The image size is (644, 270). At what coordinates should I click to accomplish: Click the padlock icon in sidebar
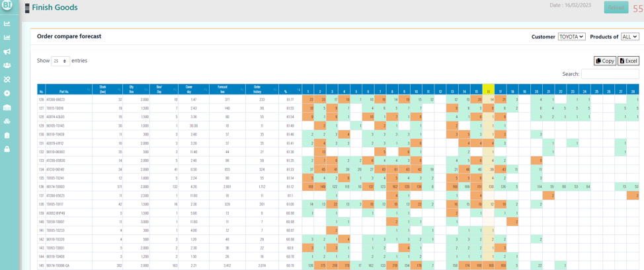pos(7,149)
